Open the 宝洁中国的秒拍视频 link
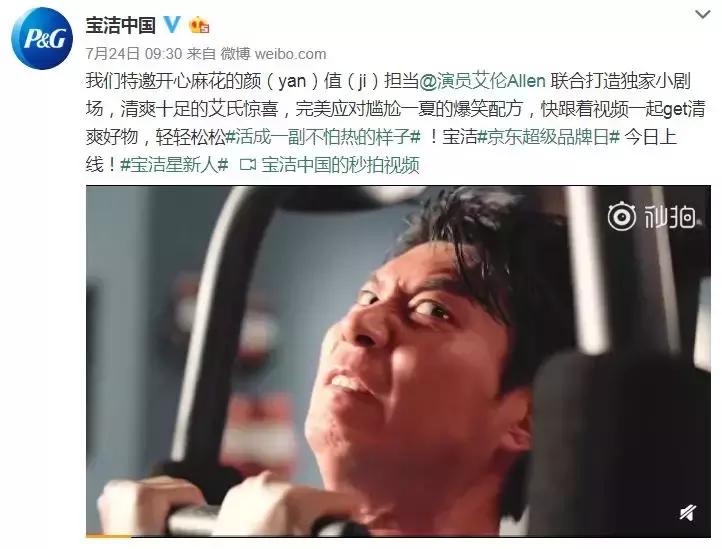Screen dimensions: 722x549 coord(340,165)
